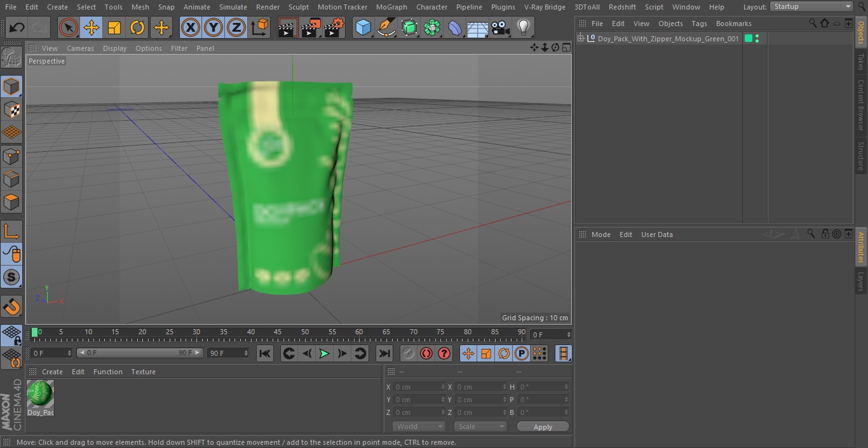Screen dimensions: 868x448
Task: Open the Layout Startup dropdown
Action: coord(811,6)
